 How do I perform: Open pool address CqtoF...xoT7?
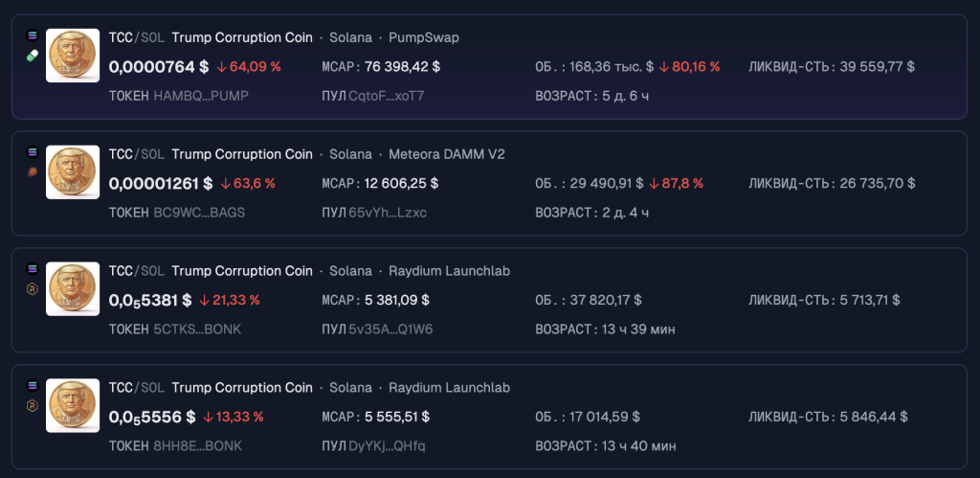(x=387, y=96)
